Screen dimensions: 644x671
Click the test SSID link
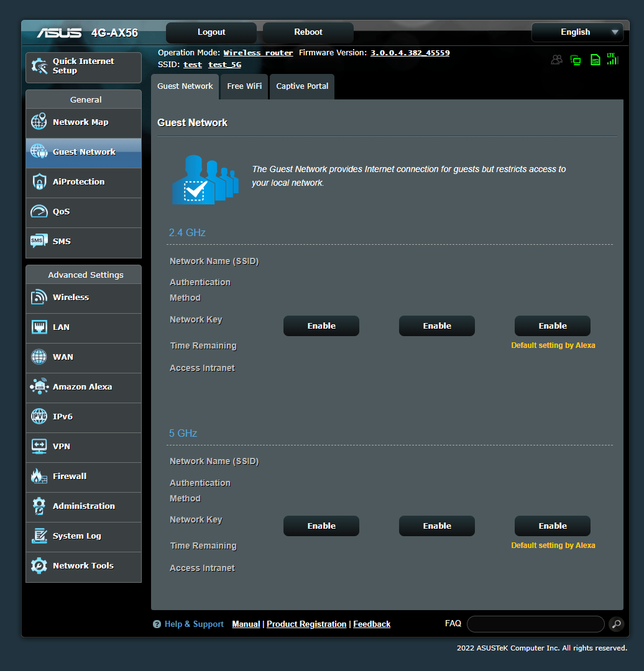click(193, 65)
